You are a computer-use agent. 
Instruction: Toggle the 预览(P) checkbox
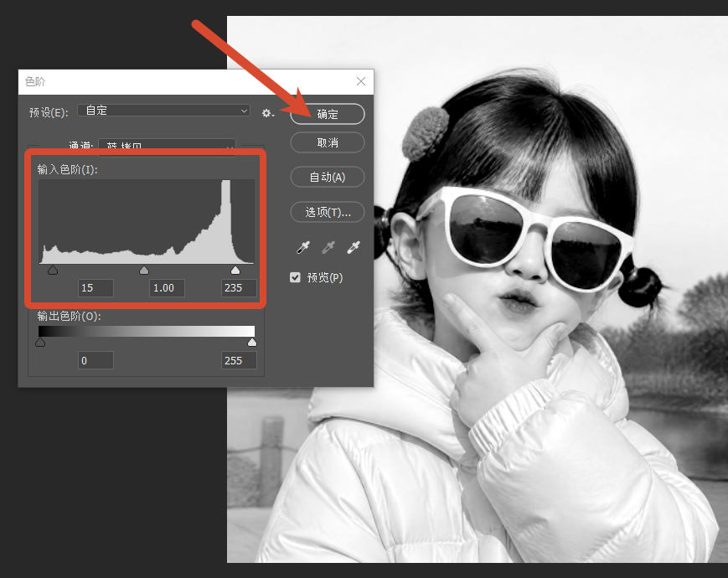(295, 277)
